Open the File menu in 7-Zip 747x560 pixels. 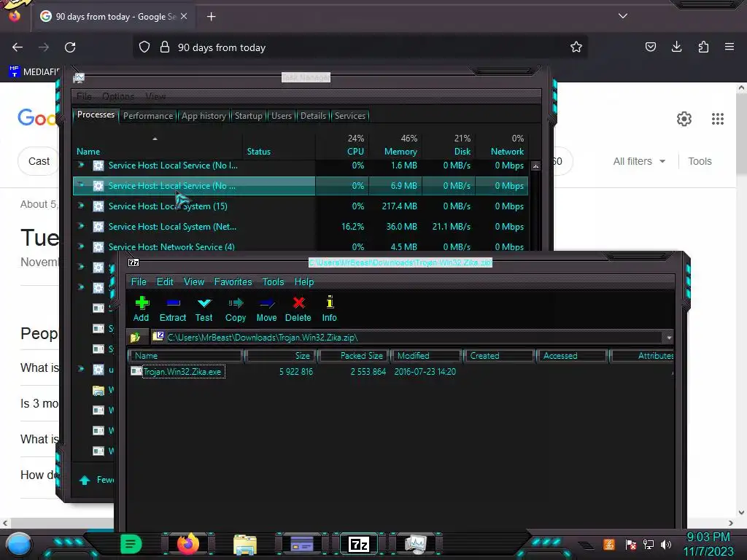[139, 281]
